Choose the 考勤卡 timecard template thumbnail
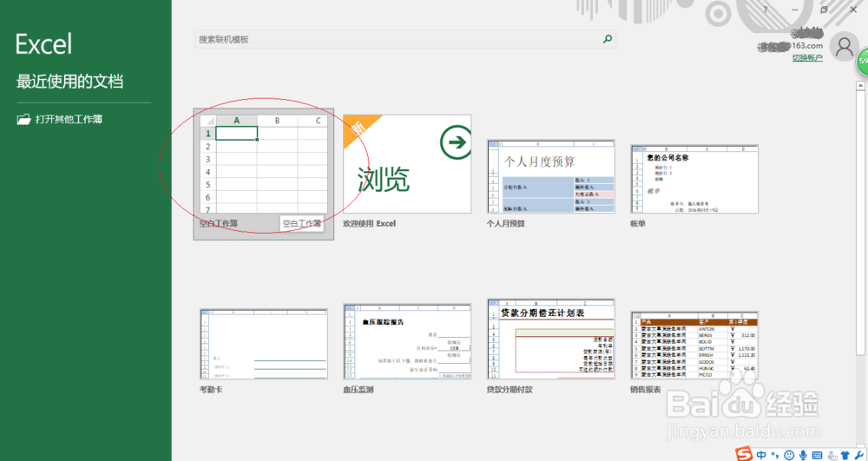The image size is (868, 461). coord(264,344)
